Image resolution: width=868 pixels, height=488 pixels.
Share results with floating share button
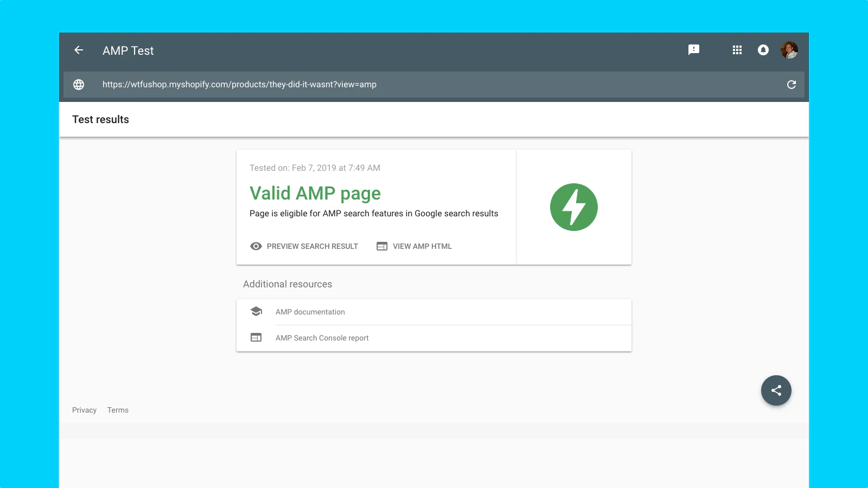click(x=776, y=390)
